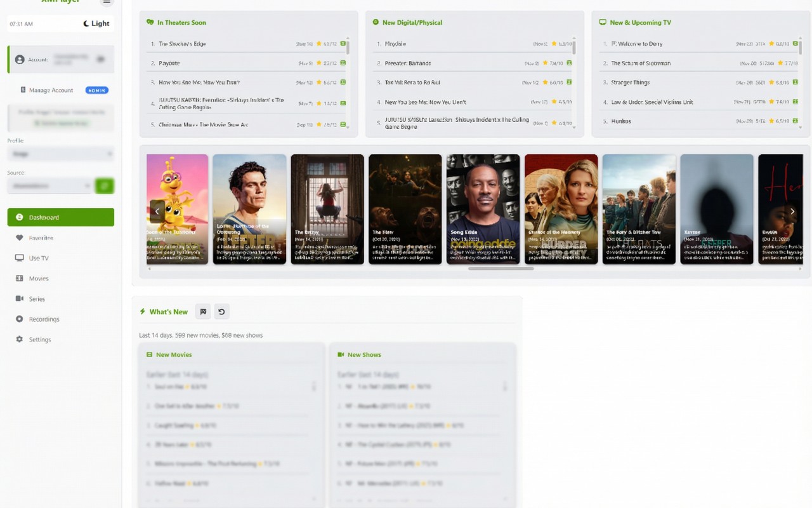Image resolution: width=812 pixels, height=508 pixels.
Task: Click the New Digital/Physical header icon
Action: point(376,22)
